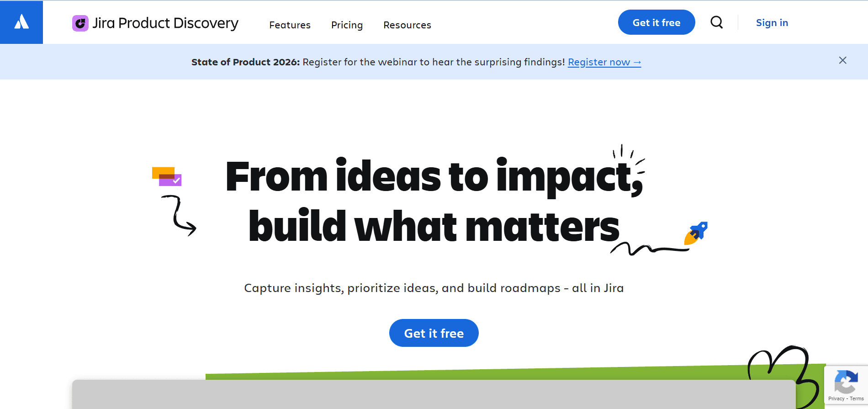Click the 'State of Product 2026:' banner text

pos(245,62)
